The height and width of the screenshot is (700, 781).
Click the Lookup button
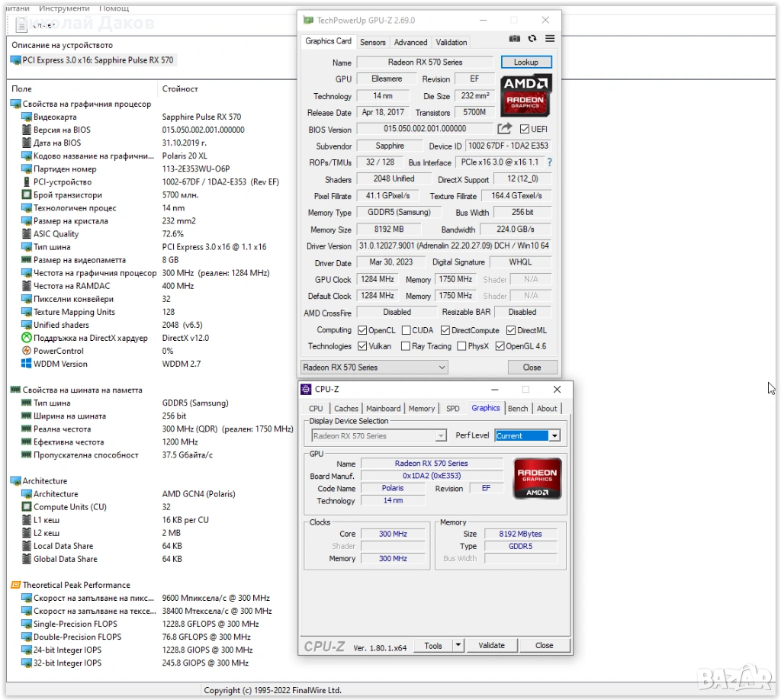pos(525,62)
